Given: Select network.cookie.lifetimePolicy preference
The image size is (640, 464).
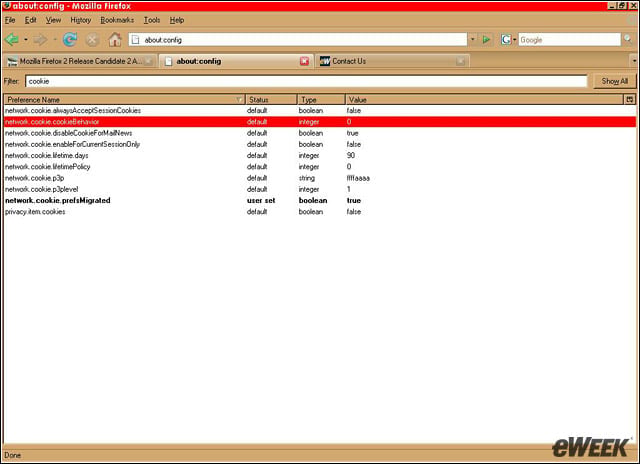Looking at the screenshot, I should click(320, 167).
